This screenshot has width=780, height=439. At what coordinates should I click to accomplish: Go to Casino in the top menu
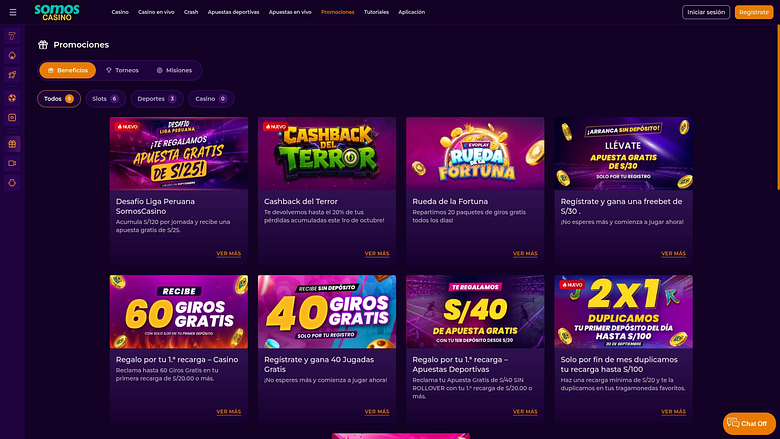point(120,12)
